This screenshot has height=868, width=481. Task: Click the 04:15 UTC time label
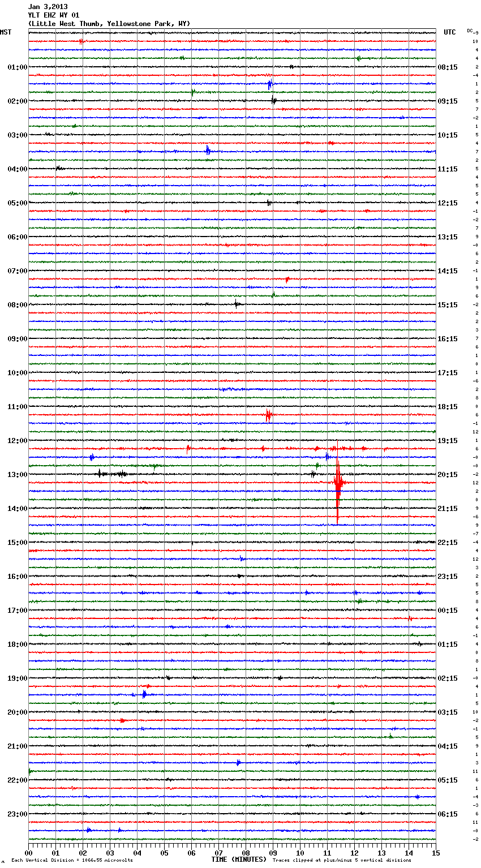click(x=448, y=746)
